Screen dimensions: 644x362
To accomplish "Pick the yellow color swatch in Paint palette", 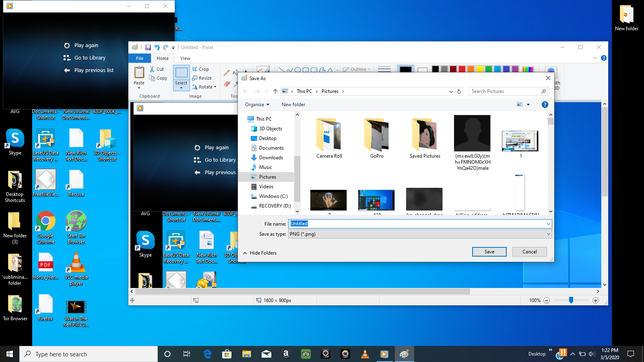I will pos(480,69).
